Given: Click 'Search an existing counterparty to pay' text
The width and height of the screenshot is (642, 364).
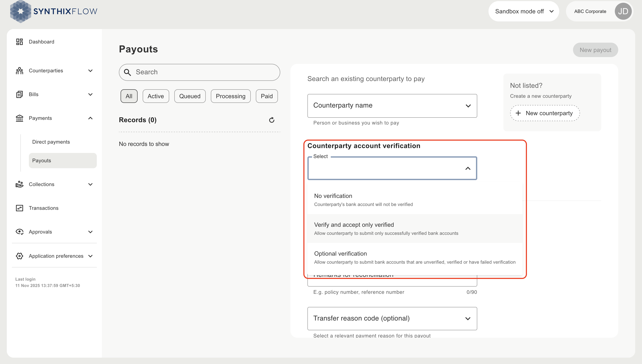Looking at the screenshot, I should 366,79.
